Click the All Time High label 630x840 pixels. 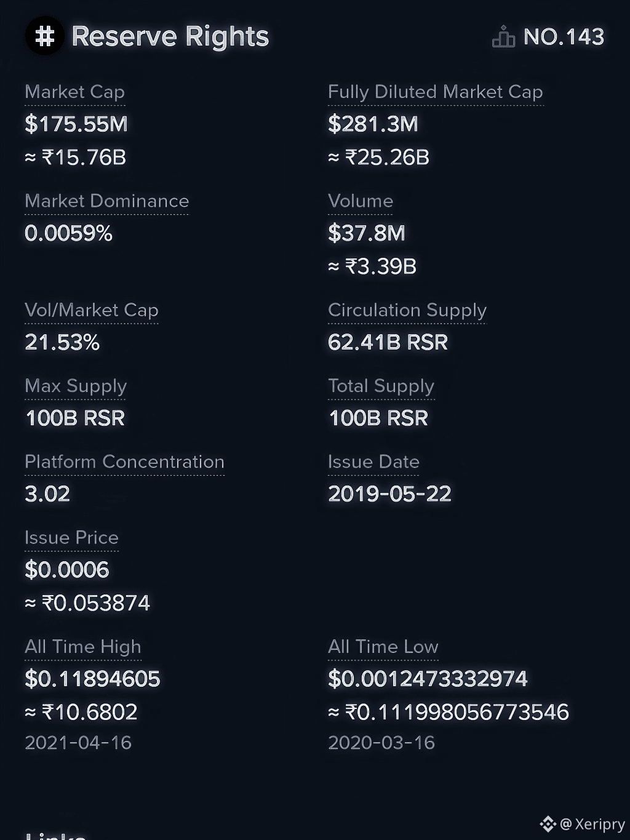point(83,647)
